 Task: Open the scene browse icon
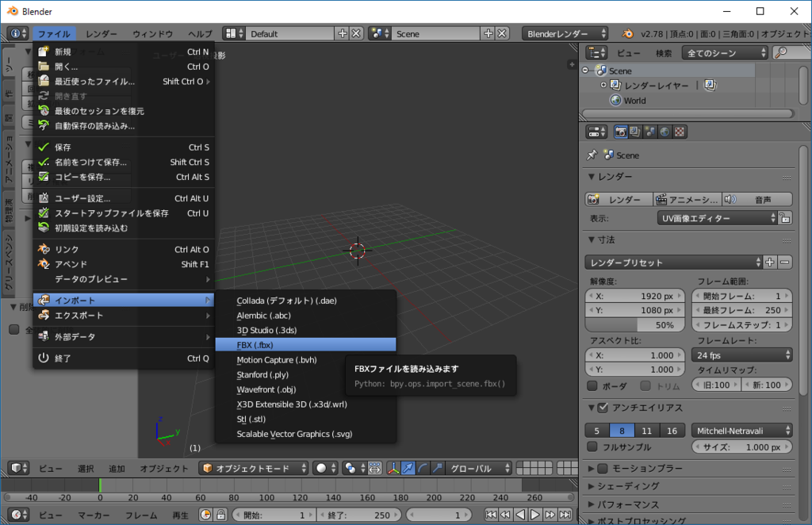[x=380, y=33]
